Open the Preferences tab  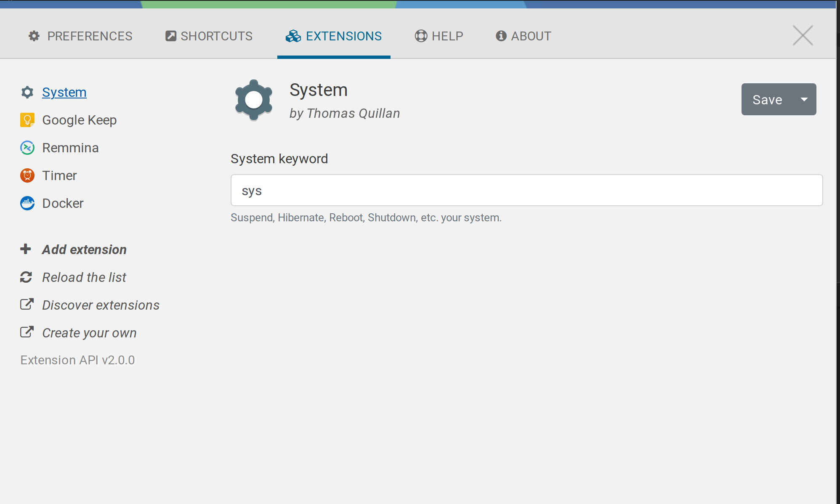(80, 36)
